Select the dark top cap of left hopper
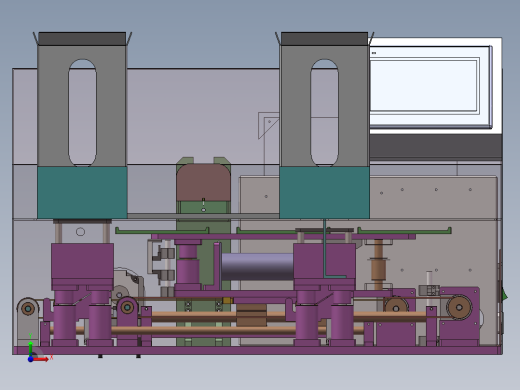520x390 pixels. tap(82, 39)
